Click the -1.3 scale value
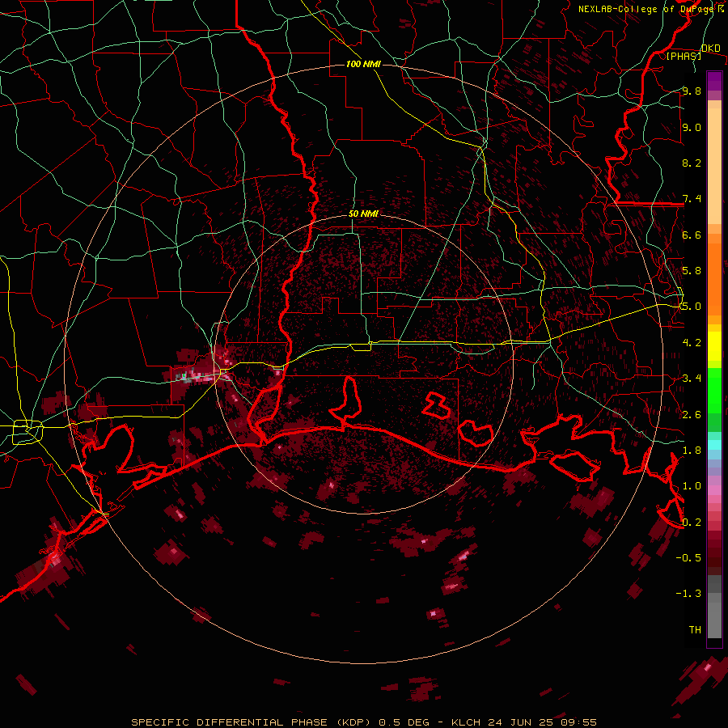 (x=688, y=594)
